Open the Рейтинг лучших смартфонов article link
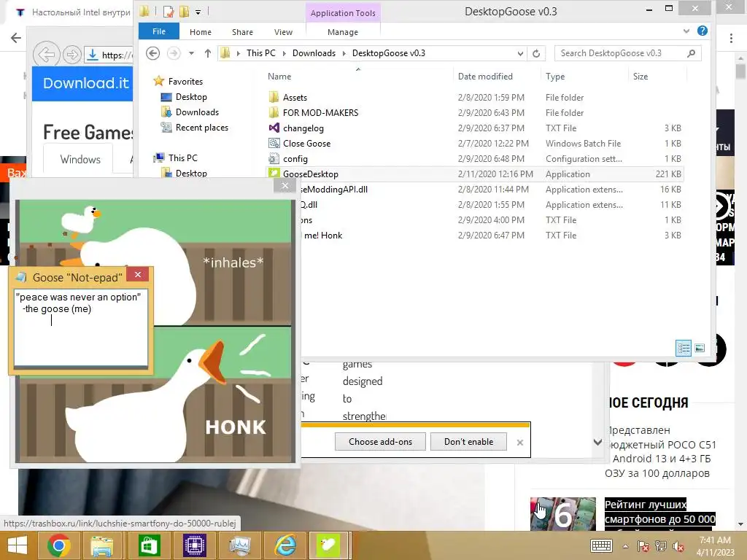Image resolution: width=747 pixels, height=560 pixels. (659, 512)
